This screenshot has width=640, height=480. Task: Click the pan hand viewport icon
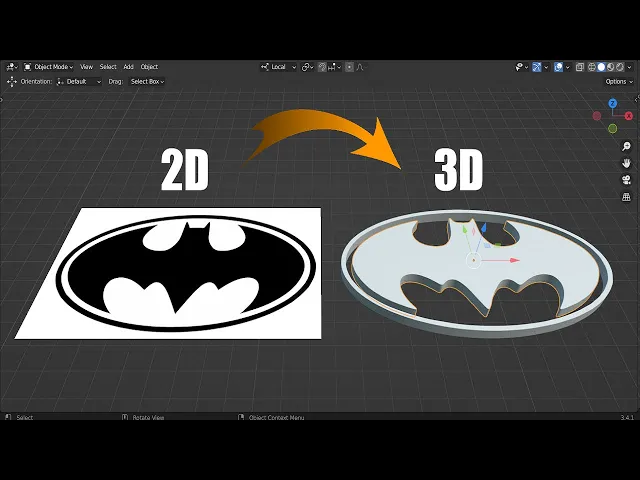[626, 163]
